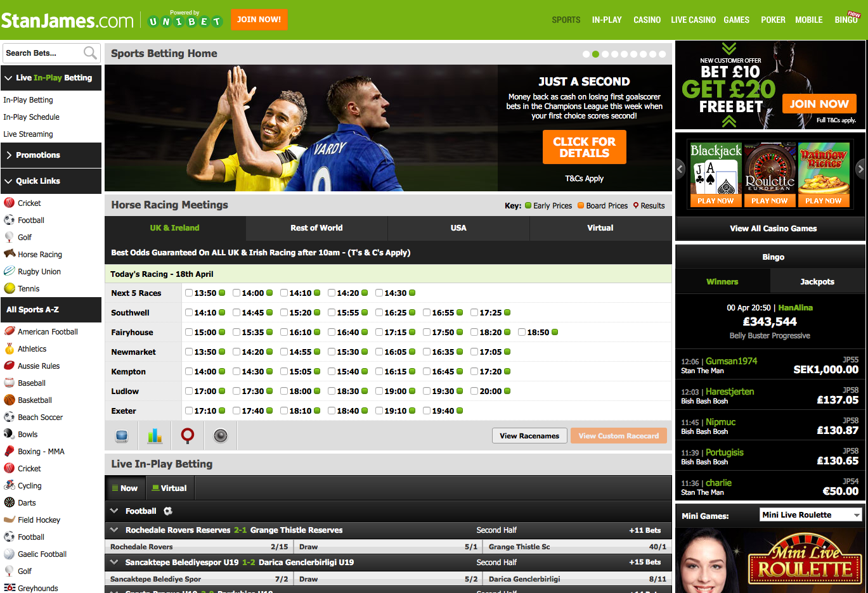Viewport: 868px width, 593px height.
Task: Click the American Football icon
Action: [x=9, y=331]
